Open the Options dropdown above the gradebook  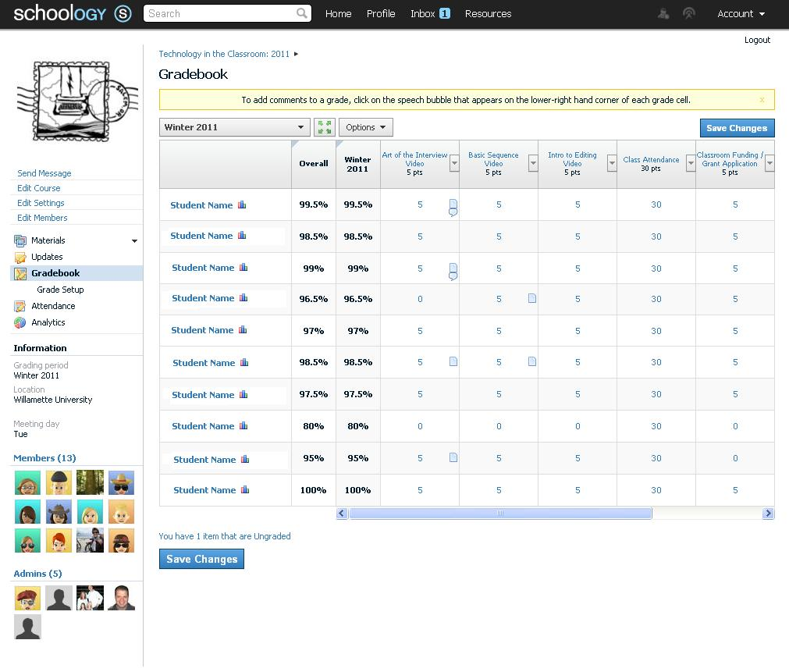click(x=365, y=126)
